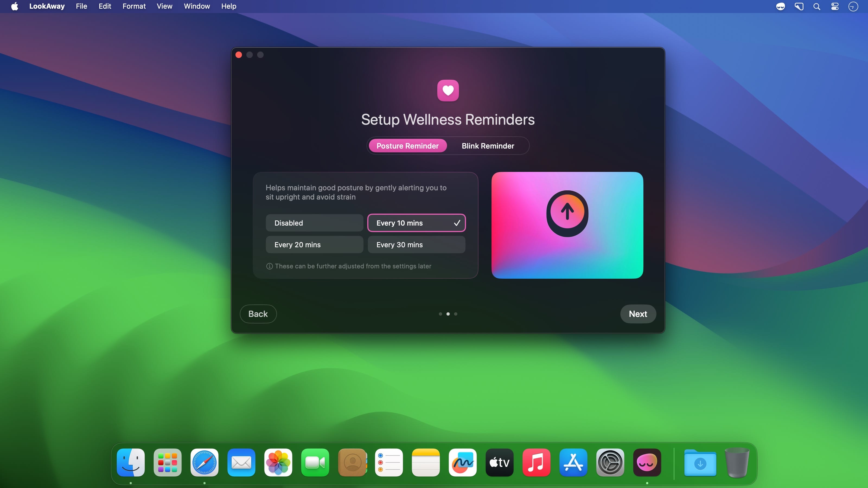Click the LookAway menu bar status icon
Image resolution: width=868 pixels, height=488 pixels.
click(x=780, y=7)
